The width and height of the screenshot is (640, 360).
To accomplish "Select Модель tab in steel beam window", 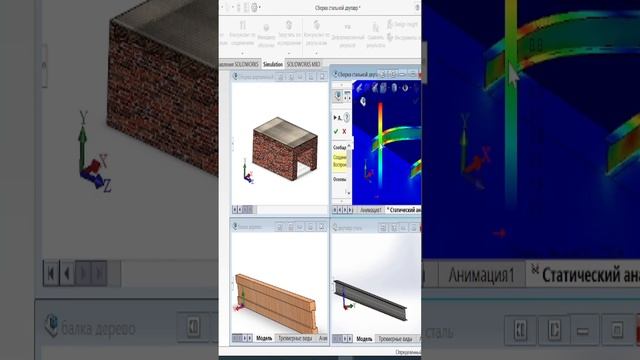I will click(364, 339).
